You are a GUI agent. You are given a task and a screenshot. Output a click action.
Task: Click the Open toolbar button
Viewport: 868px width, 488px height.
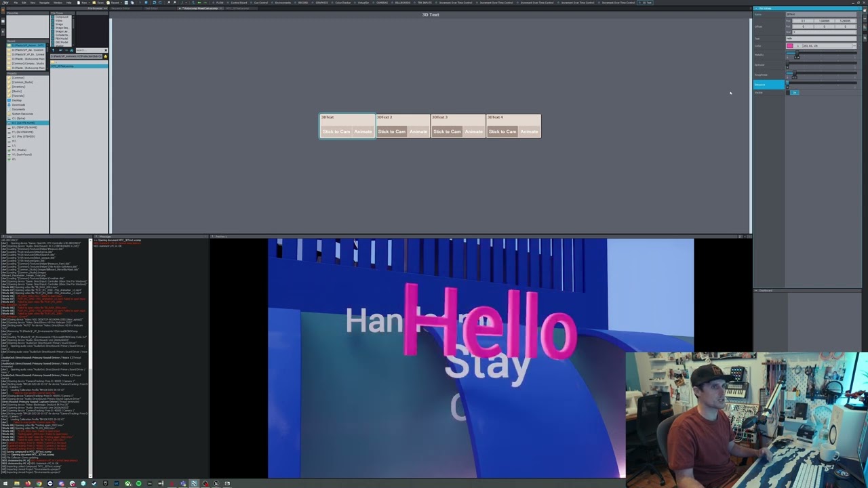pos(98,3)
